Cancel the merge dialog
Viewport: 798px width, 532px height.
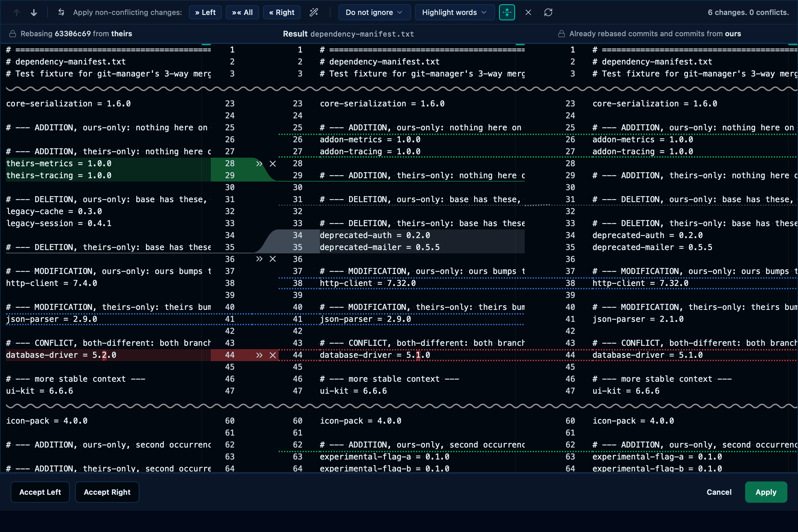click(719, 492)
